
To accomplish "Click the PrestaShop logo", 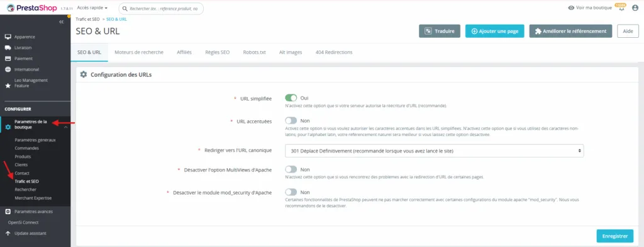I will (x=31, y=8).
